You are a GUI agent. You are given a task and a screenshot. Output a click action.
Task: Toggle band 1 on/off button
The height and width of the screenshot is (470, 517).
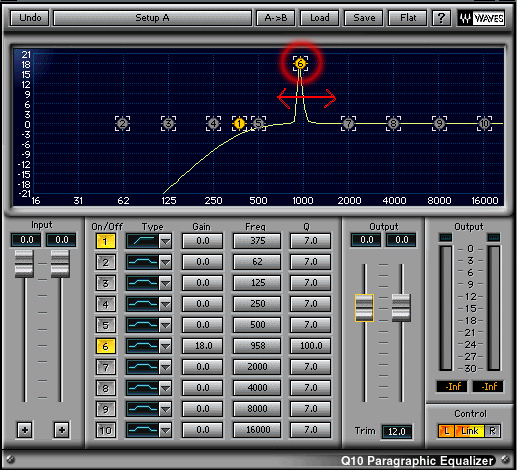point(106,241)
